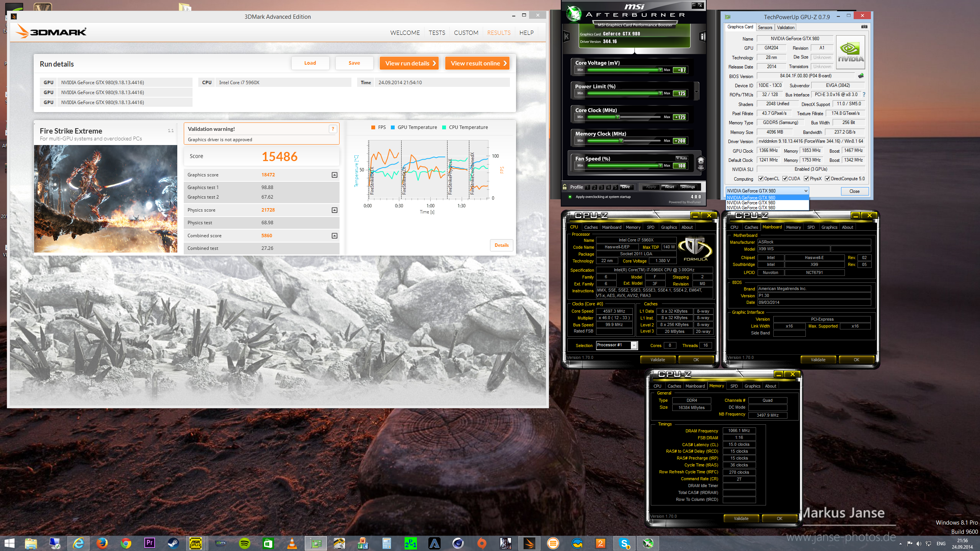Toggle the DirectCompute 5.0 checkbox in GPU-Z

coord(827,179)
